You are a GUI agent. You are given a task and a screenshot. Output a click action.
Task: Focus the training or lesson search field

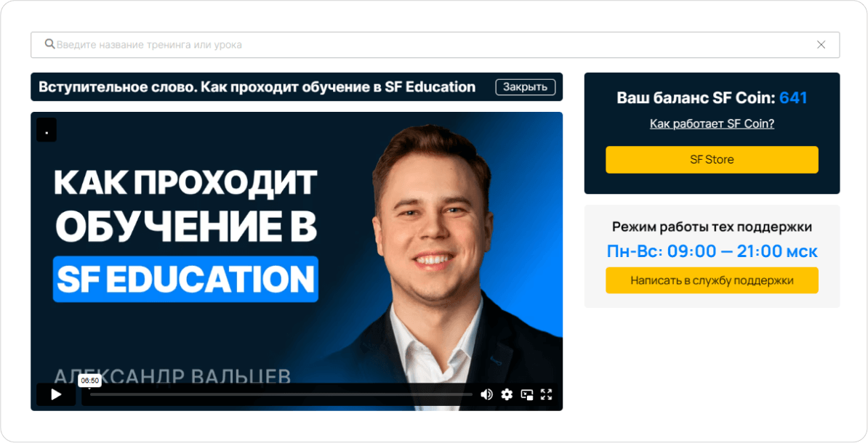435,45
